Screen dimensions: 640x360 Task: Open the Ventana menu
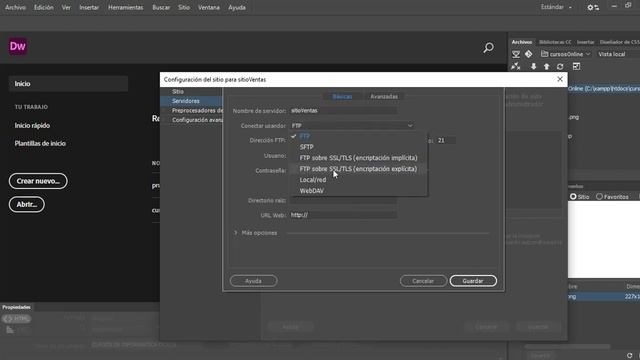click(x=209, y=7)
